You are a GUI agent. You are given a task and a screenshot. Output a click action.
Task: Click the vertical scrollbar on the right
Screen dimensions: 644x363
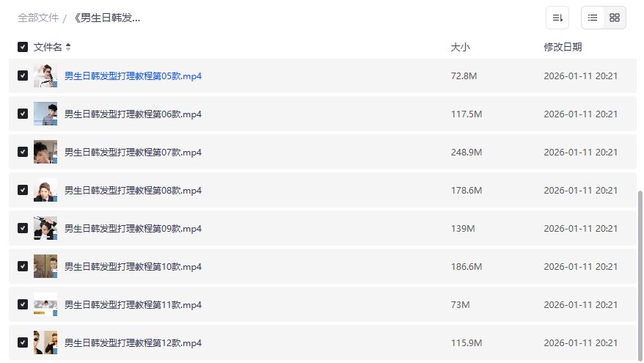pos(640,271)
